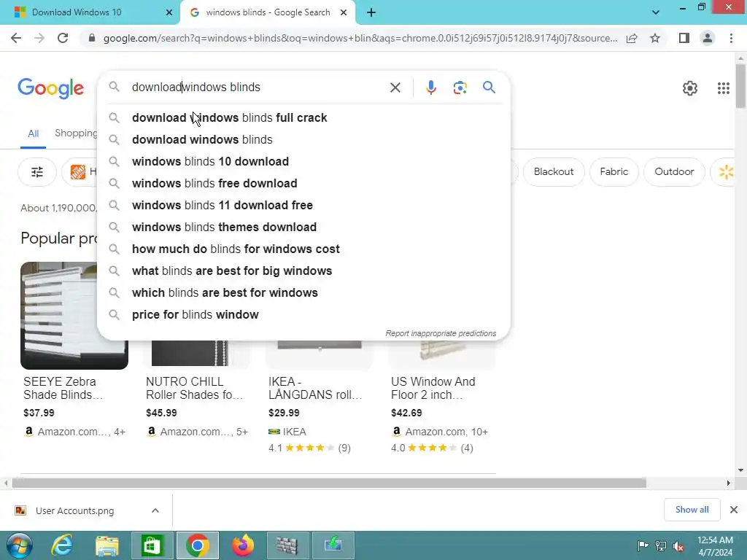
Task: Click the taskbar clock showing 12:54 AM
Action: (x=715, y=546)
